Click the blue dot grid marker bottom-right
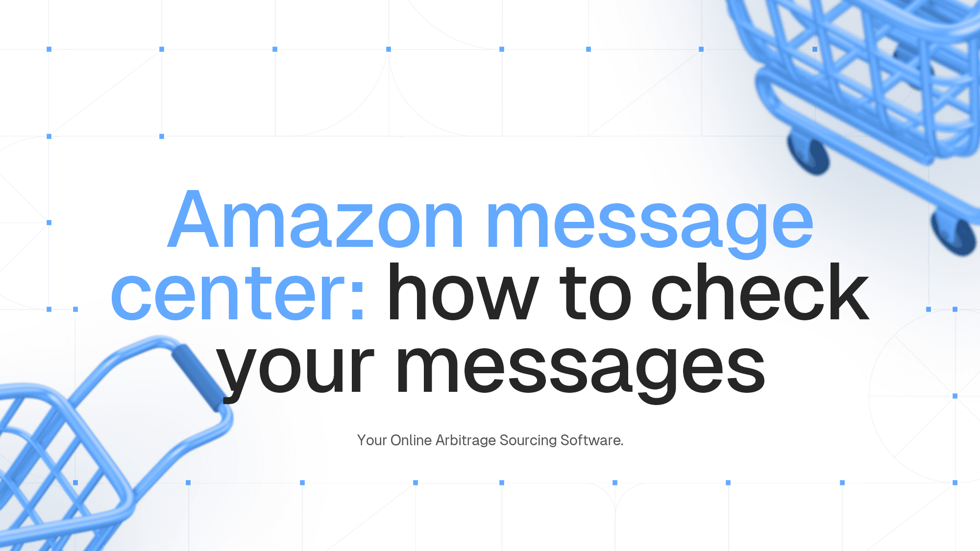 coord(955,482)
